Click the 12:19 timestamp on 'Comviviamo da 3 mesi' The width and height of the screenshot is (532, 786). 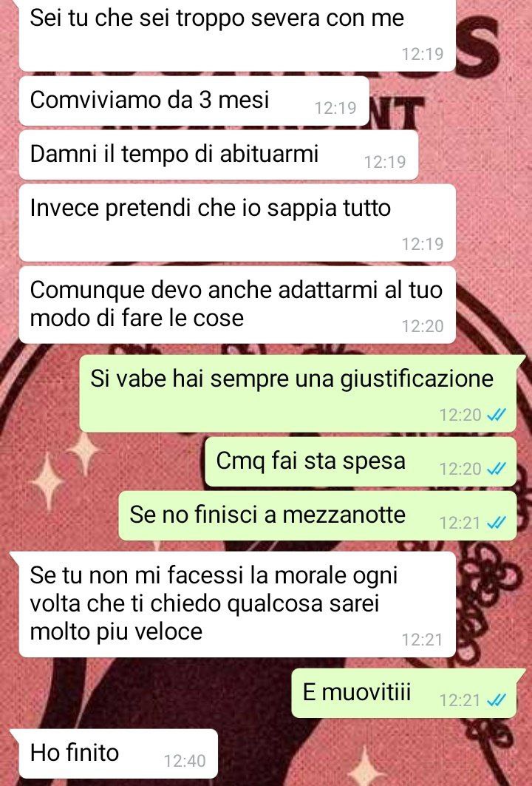(x=335, y=108)
